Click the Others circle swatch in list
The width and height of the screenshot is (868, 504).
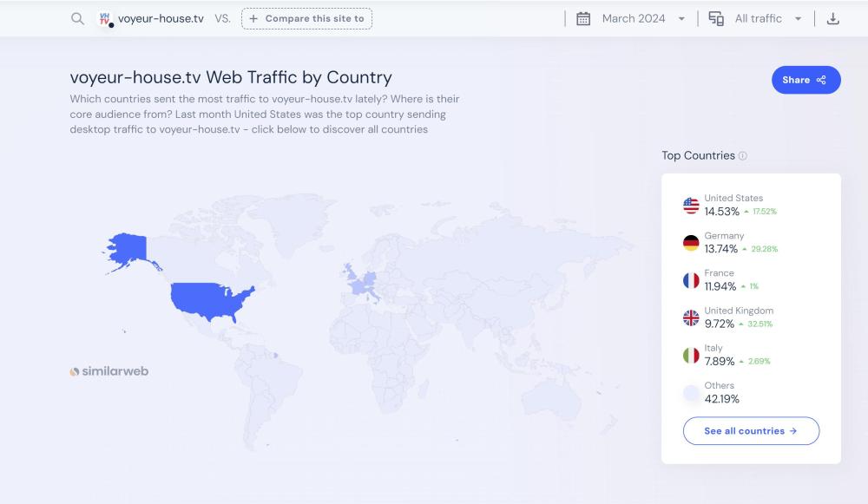click(691, 393)
